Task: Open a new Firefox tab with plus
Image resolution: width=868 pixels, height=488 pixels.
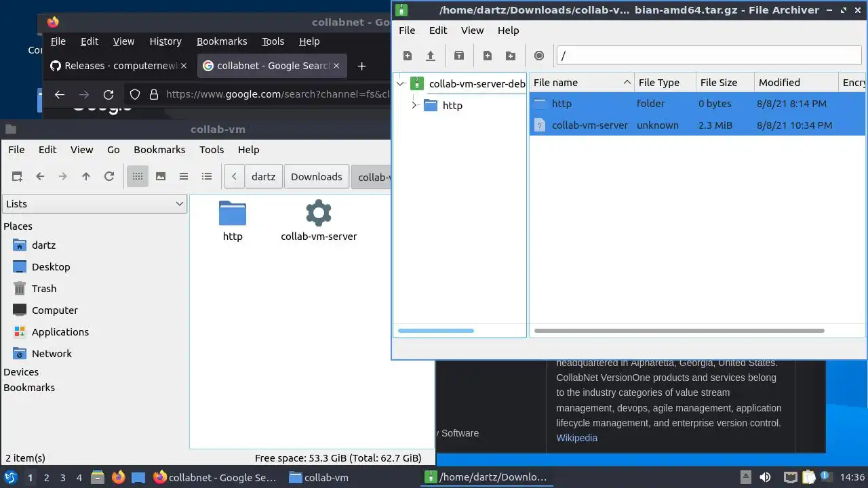Action: (361, 66)
